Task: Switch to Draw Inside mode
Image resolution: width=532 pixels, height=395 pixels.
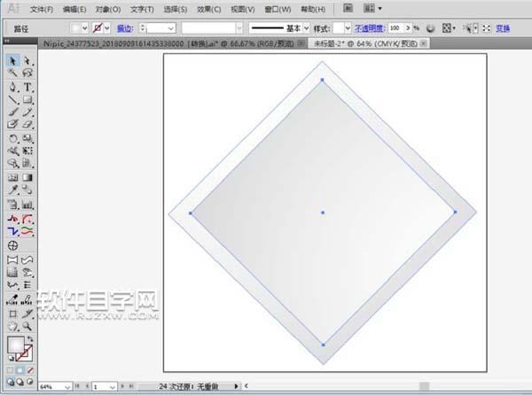Action: click(x=30, y=382)
